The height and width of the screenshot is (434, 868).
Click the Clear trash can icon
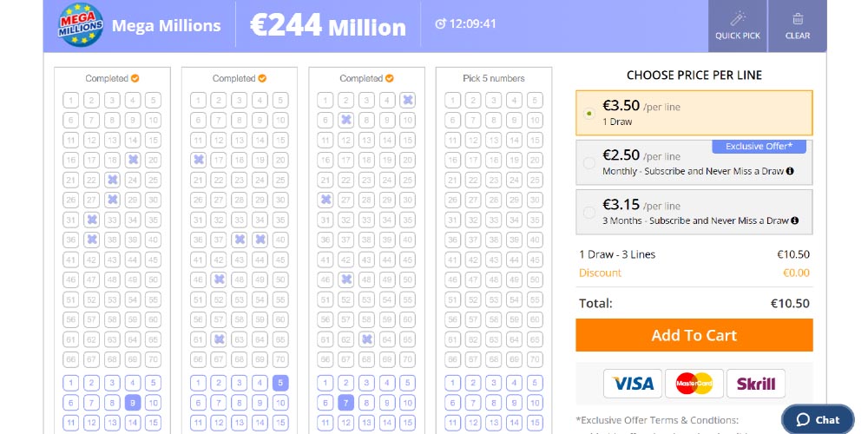tap(797, 19)
